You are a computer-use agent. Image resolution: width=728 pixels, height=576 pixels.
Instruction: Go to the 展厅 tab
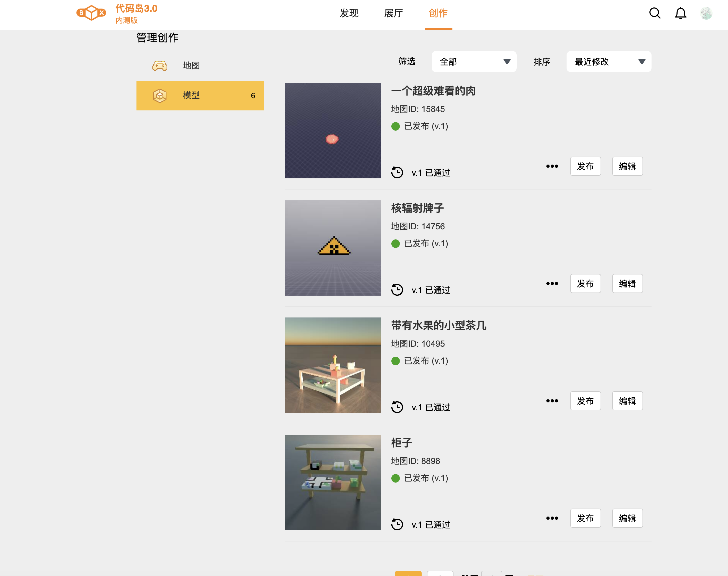point(393,14)
